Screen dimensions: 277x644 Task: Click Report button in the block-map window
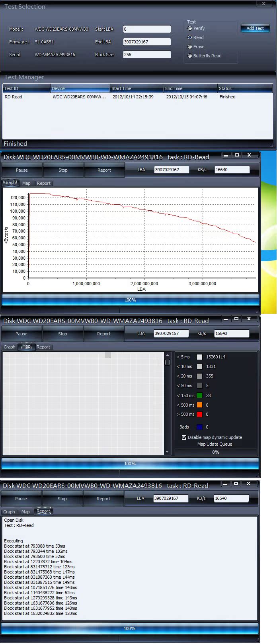click(x=104, y=334)
